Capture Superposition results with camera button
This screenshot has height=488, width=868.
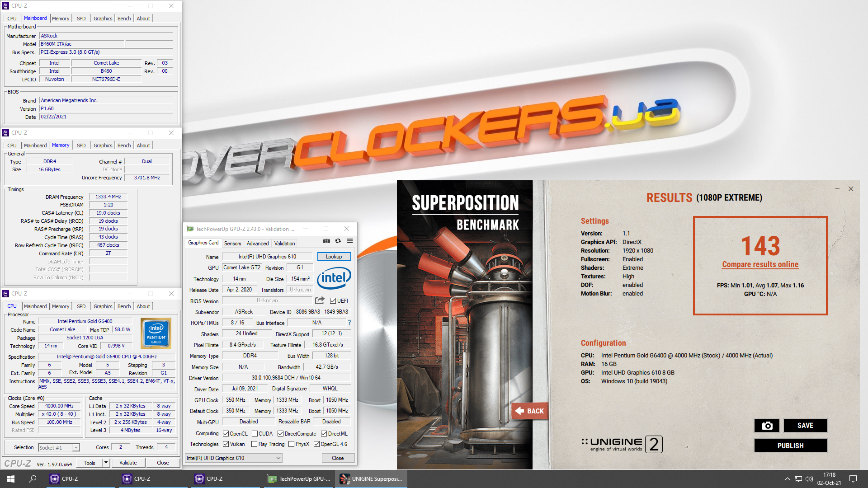tap(767, 425)
